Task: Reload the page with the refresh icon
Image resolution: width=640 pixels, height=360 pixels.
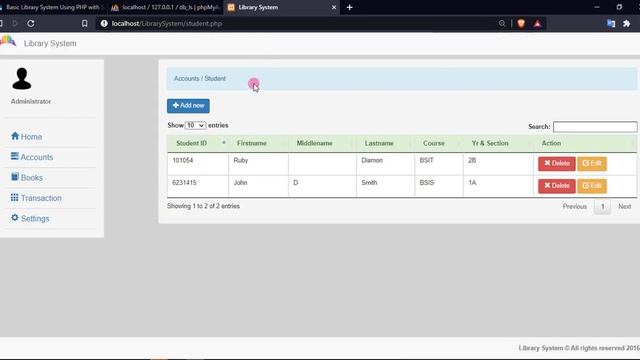Action: [x=31, y=24]
